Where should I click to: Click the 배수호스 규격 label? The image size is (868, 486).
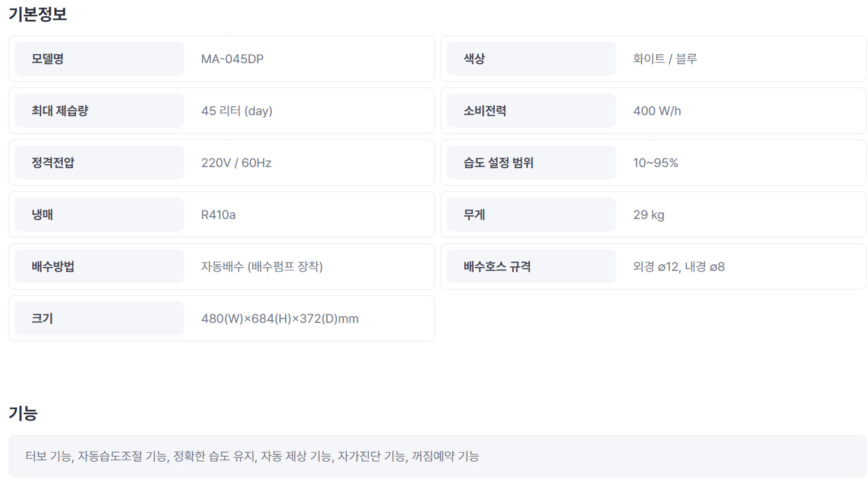click(x=497, y=266)
